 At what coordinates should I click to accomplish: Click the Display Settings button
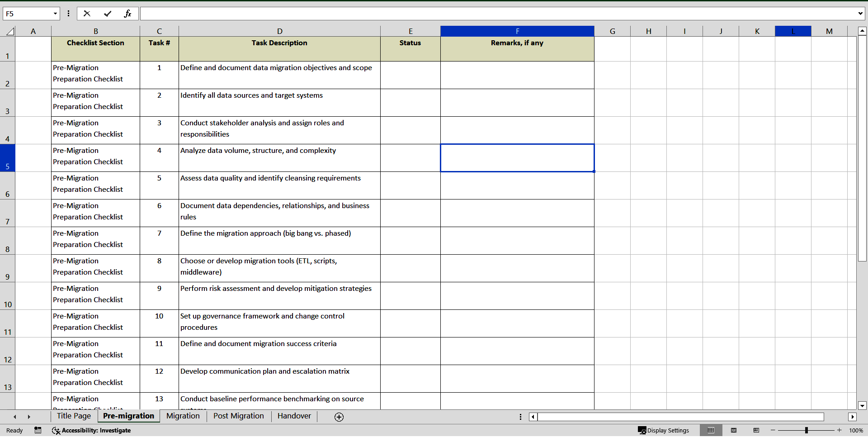[663, 430]
